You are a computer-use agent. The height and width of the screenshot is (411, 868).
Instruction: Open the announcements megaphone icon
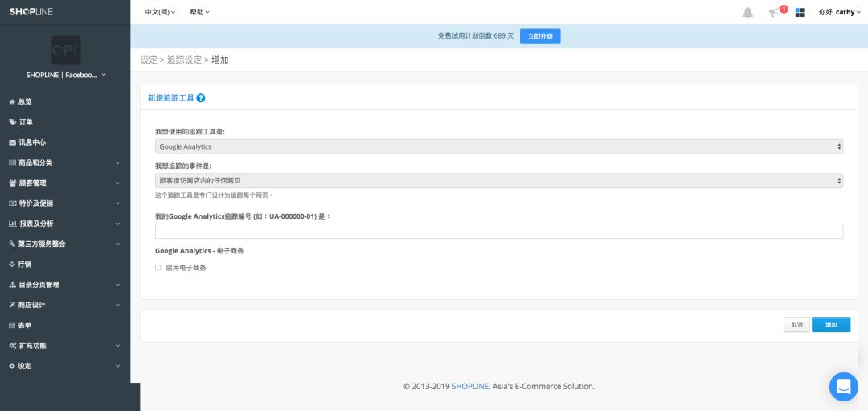click(775, 13)
